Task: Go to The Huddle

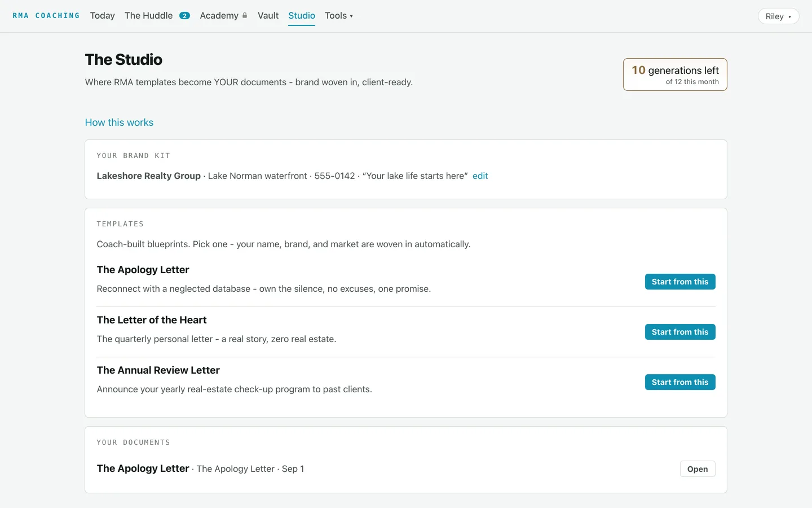Action: click(x=149, y=16)
